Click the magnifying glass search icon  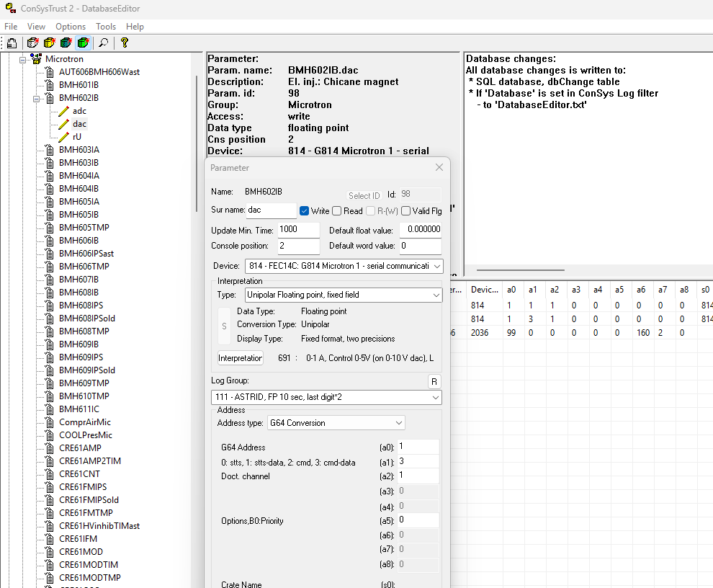(x=104, y=43)
